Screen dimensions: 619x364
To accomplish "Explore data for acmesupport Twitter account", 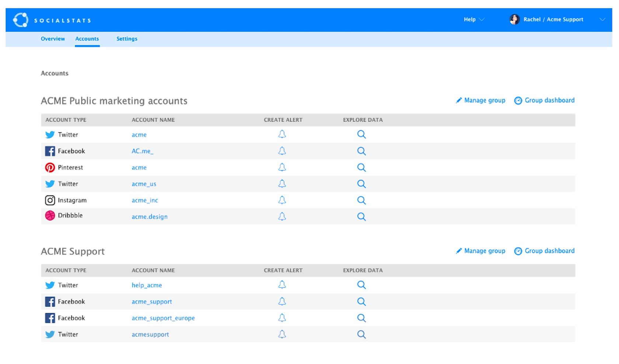I will point(361,334).
